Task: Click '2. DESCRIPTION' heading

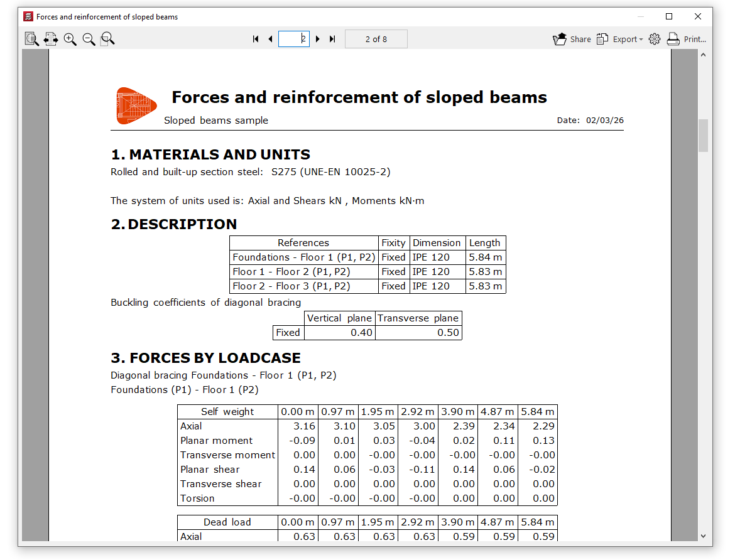Action: 174,224
